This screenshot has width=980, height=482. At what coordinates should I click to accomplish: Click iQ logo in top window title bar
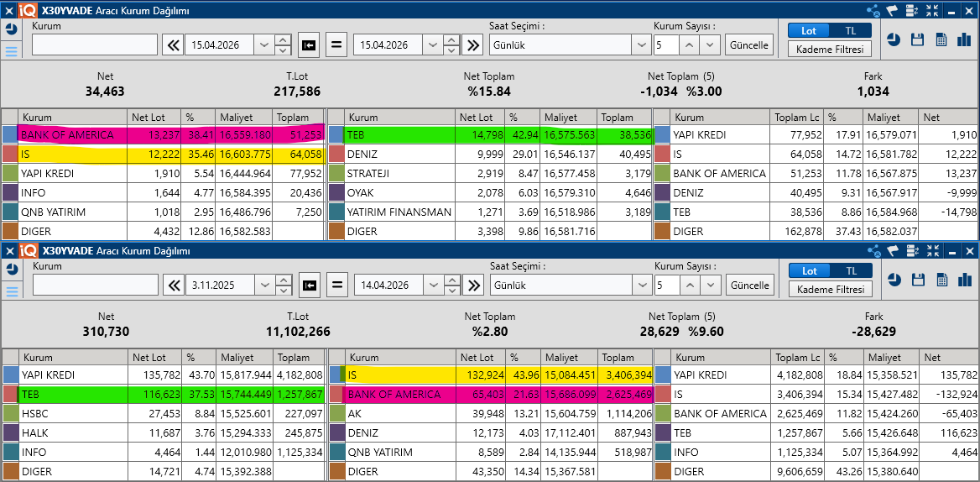(29, 11)
